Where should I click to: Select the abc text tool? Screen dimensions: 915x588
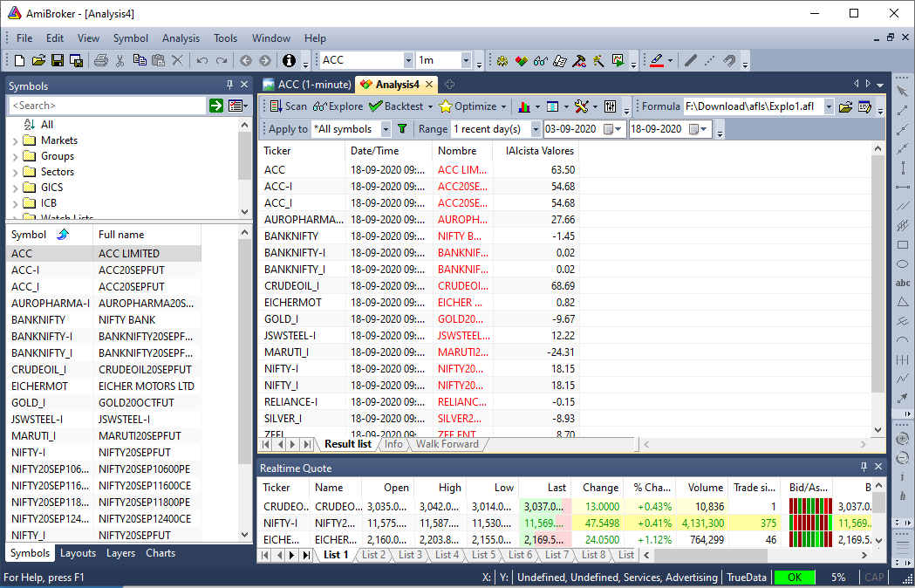(903, 284)
